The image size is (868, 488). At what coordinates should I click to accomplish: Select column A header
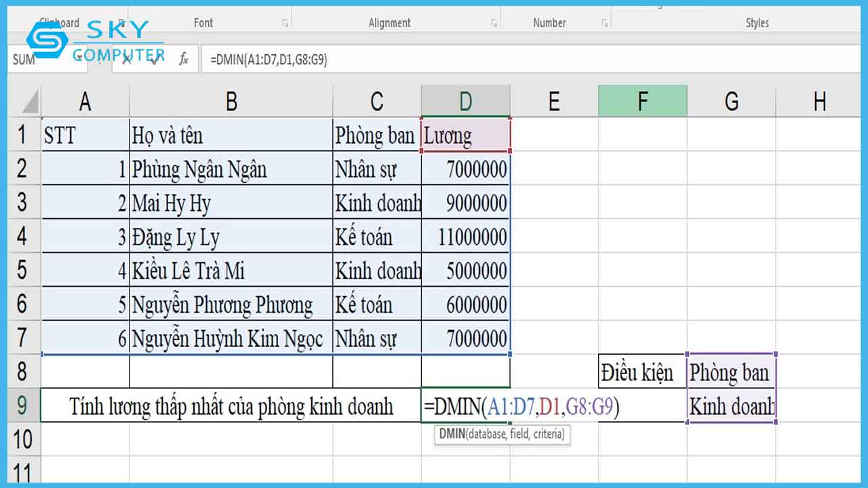85,101
